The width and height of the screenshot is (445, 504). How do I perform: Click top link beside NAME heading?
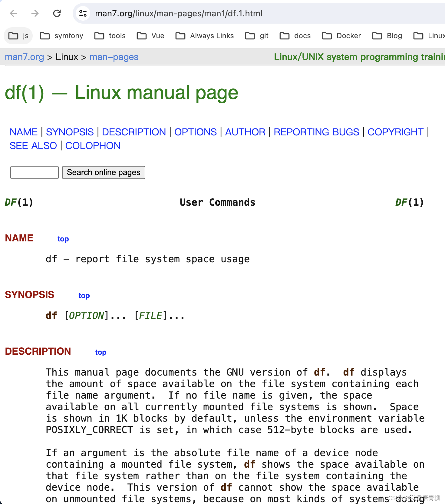(63, 239)
